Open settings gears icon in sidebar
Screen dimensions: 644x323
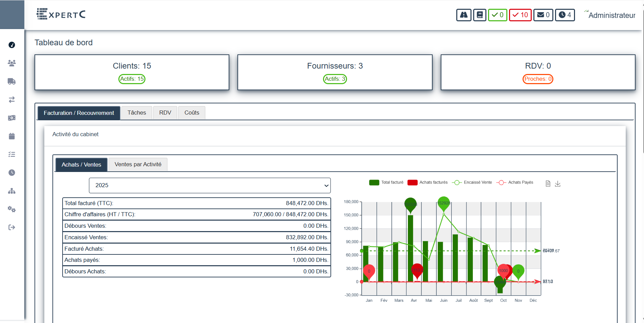(x=12, y=209)
